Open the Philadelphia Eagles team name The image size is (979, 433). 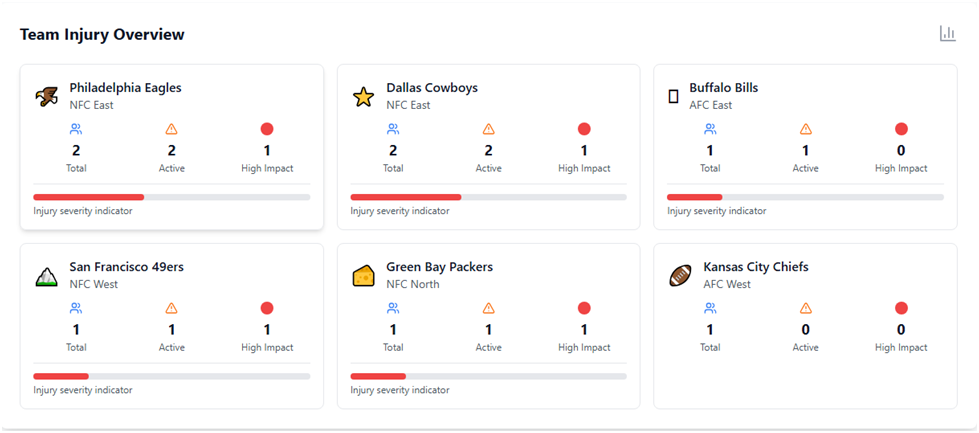(125, 88)
